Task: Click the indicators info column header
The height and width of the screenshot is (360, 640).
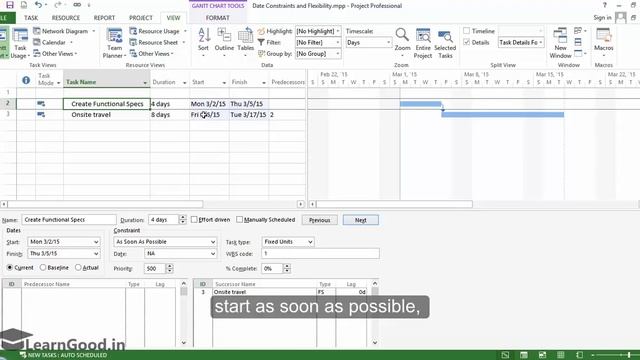Action: [26, 80]
